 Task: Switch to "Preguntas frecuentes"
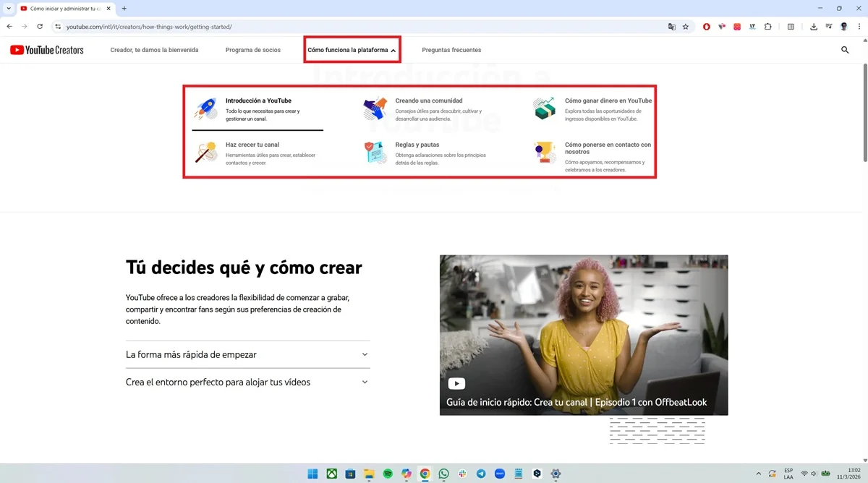[x=451, y=50]
